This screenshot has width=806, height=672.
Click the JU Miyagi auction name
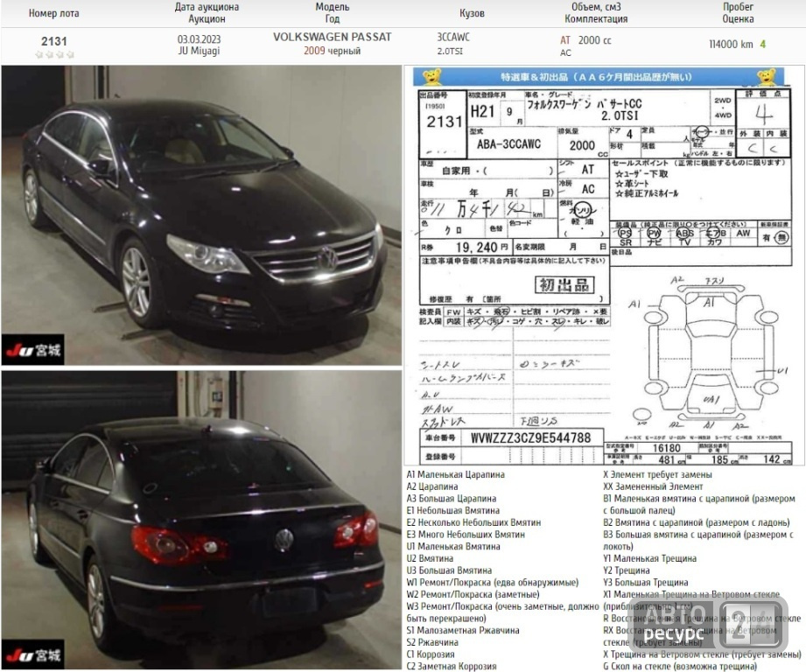(199, 51)
